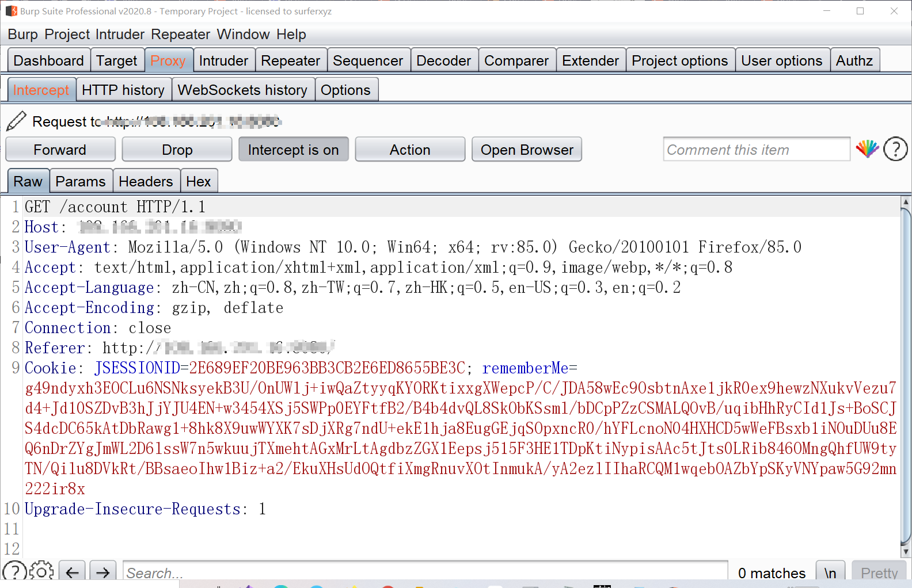The image size is (912, 588).
Task: Click the rememberMe cookie name
Action: tap(525, 368)
